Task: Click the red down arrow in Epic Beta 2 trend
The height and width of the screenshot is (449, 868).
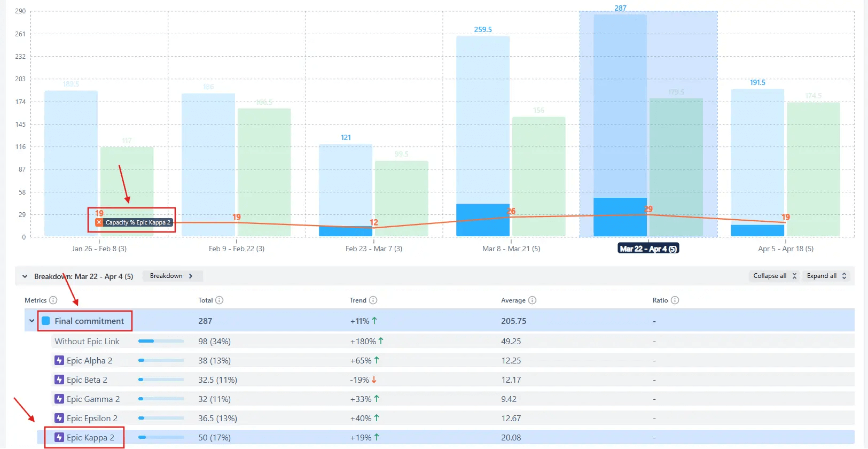Action: (374, 380)
